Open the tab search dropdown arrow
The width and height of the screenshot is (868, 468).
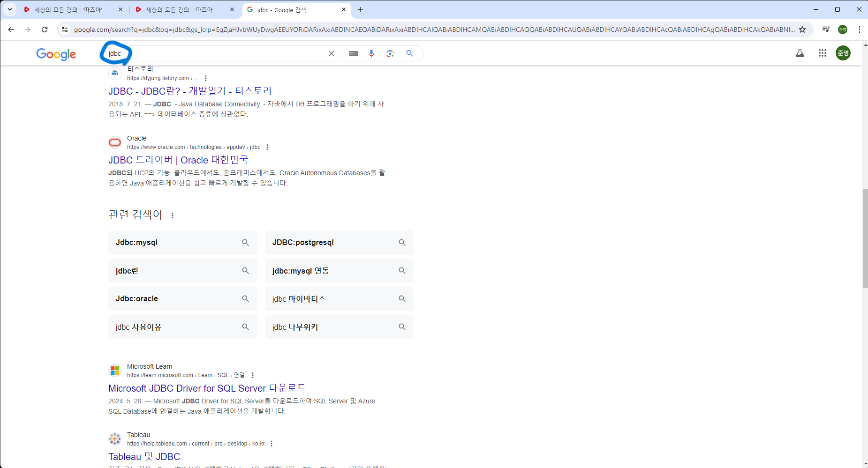pyautogui.click(x=9, y=9)
